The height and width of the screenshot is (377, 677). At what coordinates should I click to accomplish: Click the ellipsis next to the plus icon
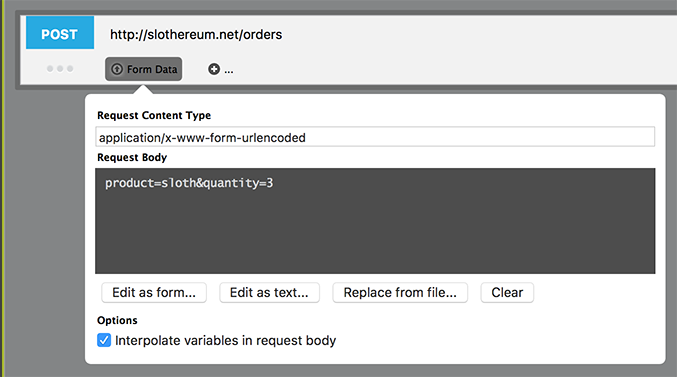click(229, 72)
